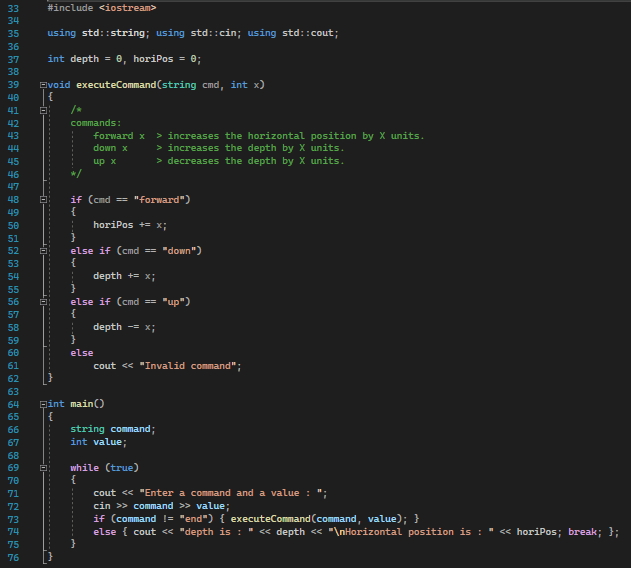Click line number 50 in the gutter
This screenshot has width=631, height=568.
click(13, 225)
